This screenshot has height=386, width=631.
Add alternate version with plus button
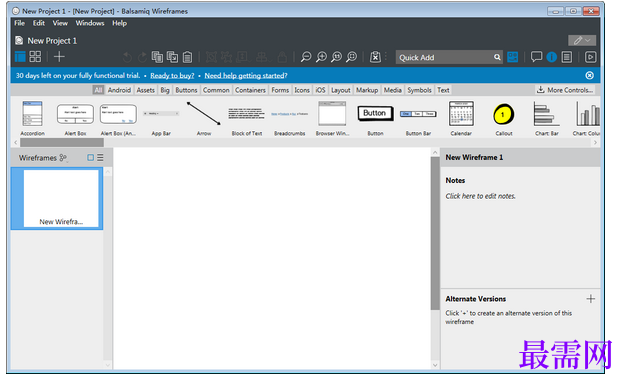click(590, 299)
